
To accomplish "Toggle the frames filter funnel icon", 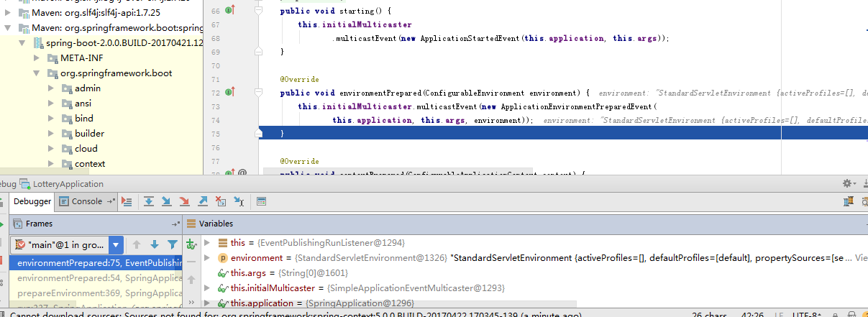I will (x=173, y=245).
